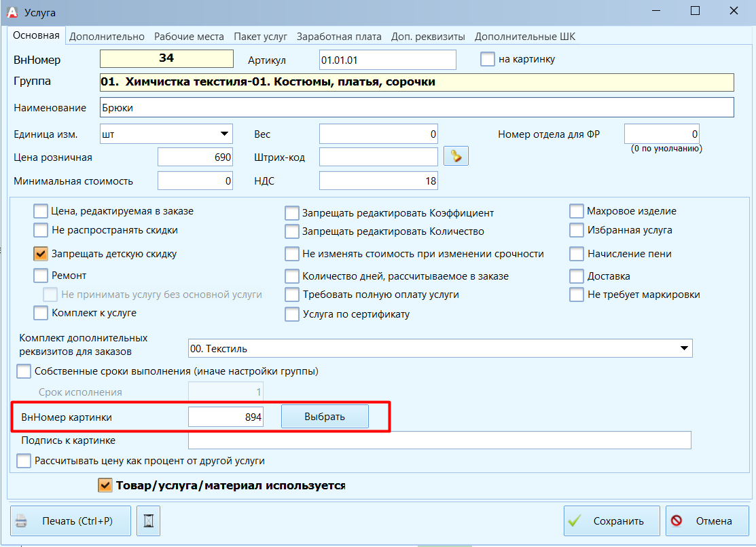
Task: Open the Дополнительные ШК tab
Action: point(525,37)
